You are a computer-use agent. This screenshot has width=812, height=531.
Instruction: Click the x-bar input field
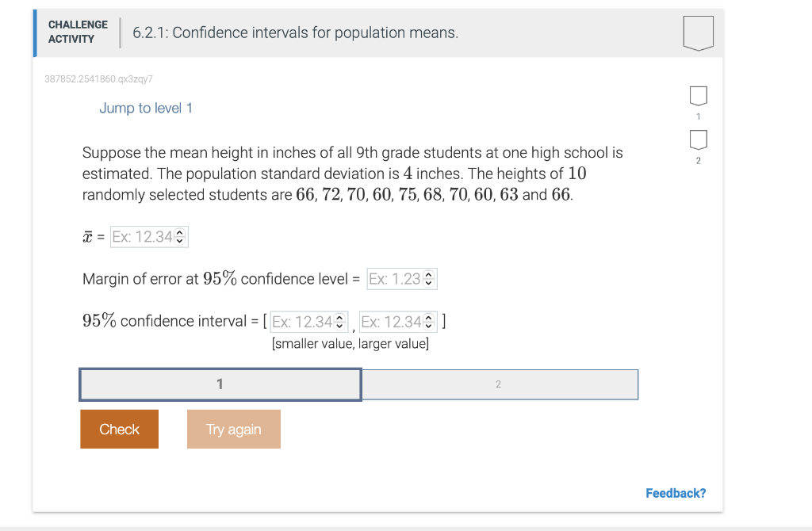pyautogui.click(x=143, y=236)
